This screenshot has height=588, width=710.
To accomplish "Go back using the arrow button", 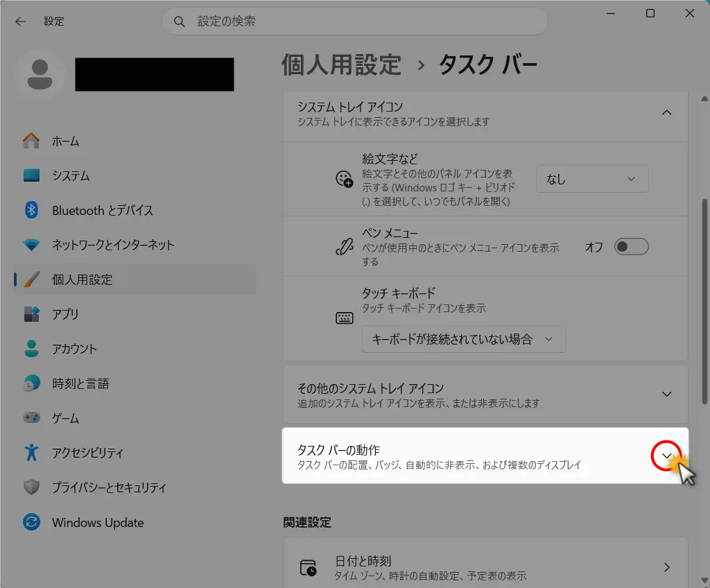I will point(20,21).
